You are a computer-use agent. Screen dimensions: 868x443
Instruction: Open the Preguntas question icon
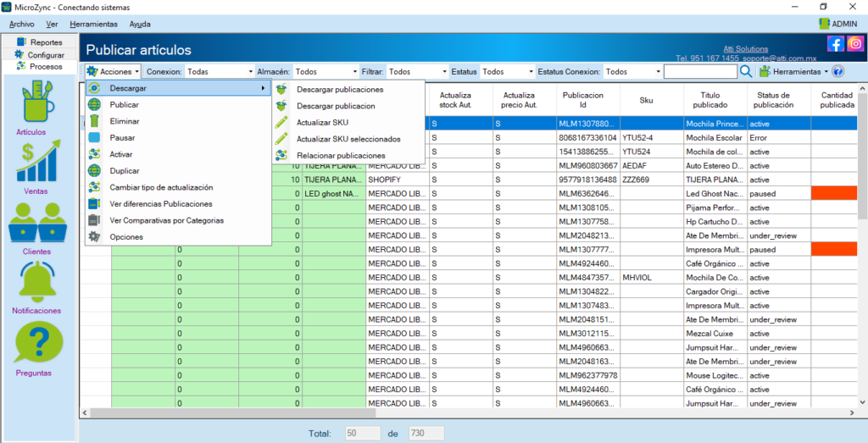click(38, 342)
